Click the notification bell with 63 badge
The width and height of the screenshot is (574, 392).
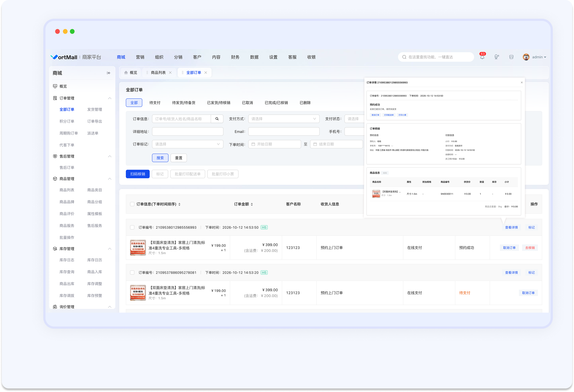482,57
